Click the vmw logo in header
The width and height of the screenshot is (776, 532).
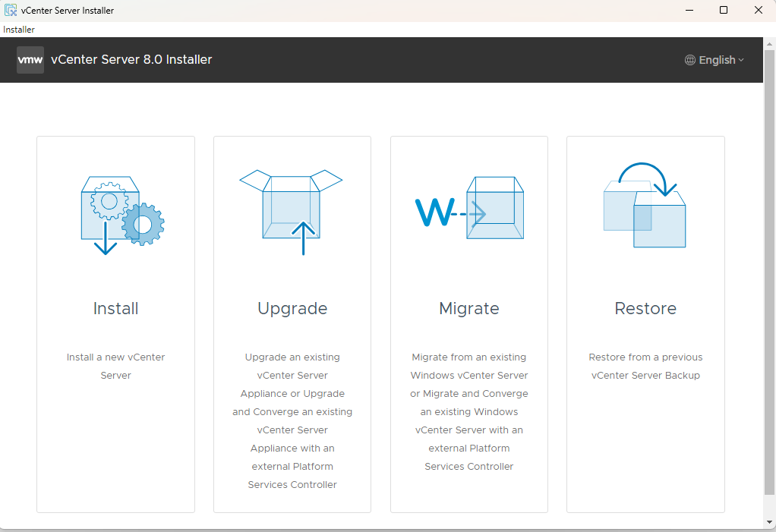coord(30,60)
